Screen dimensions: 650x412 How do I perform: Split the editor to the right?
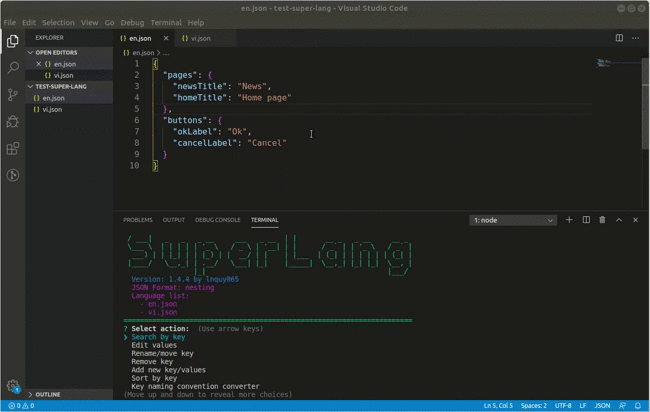619,38
